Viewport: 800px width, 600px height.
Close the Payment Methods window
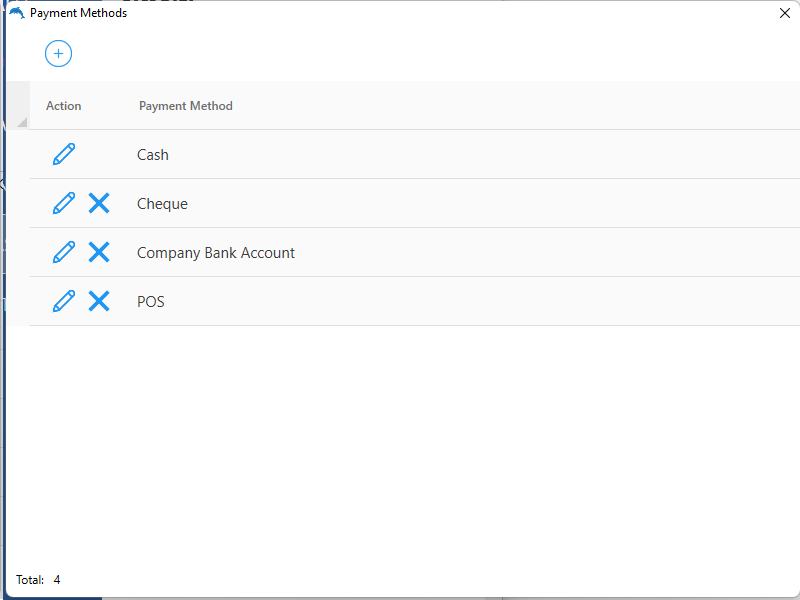point(785,13)
